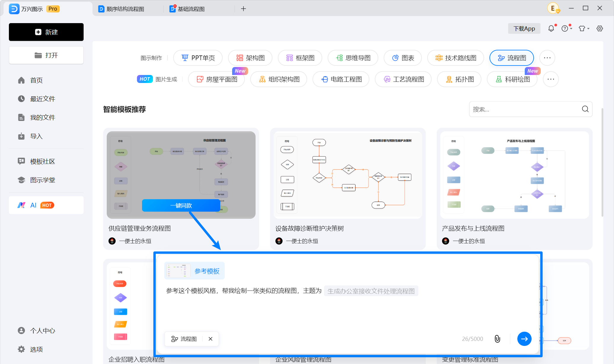Select the 拓扑图 option
Image resolution: width=614 pixels, height=364 pixels.
(459, 79)
